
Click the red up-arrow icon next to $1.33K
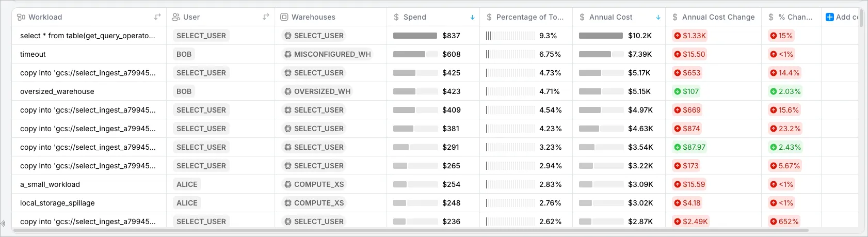[677, 36]
